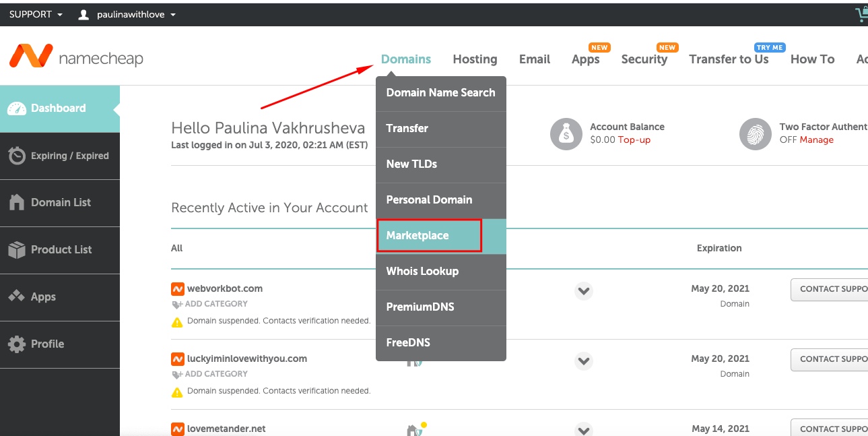Click Contact Support for lovemetander.net
868x436 pixels.
830,428
